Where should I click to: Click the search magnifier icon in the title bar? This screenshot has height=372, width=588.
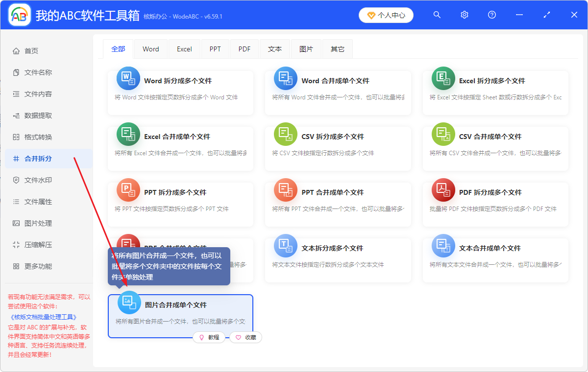coord(437,15)
